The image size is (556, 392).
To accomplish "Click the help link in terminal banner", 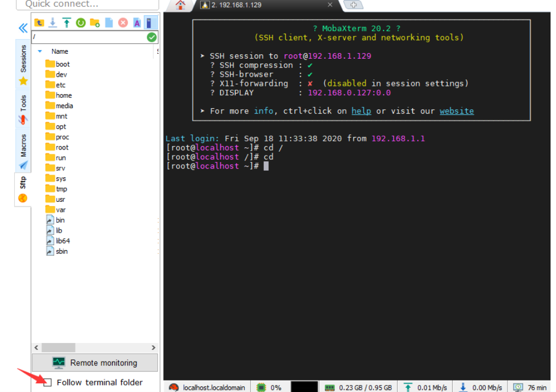I will tap(361, 111).
